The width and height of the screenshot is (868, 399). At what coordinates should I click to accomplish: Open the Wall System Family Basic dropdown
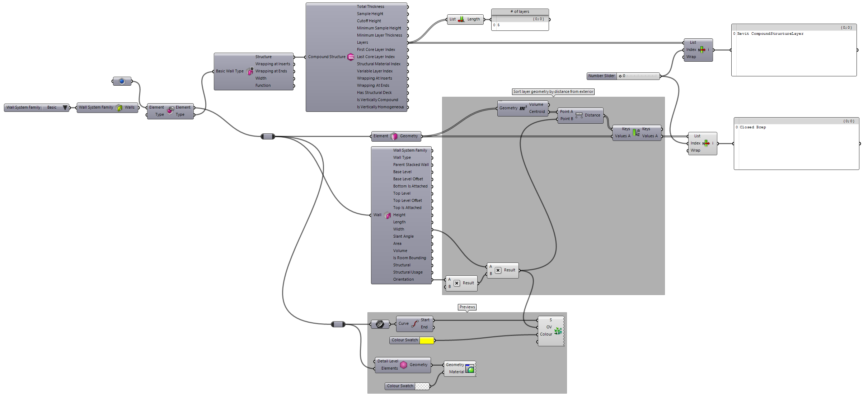(65, 108)
